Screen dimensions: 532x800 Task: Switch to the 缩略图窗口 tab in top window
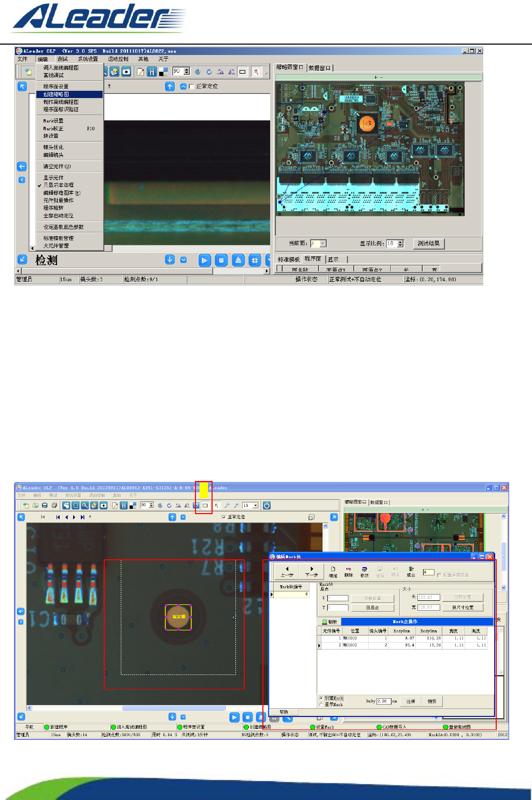[x=290, y=67]
